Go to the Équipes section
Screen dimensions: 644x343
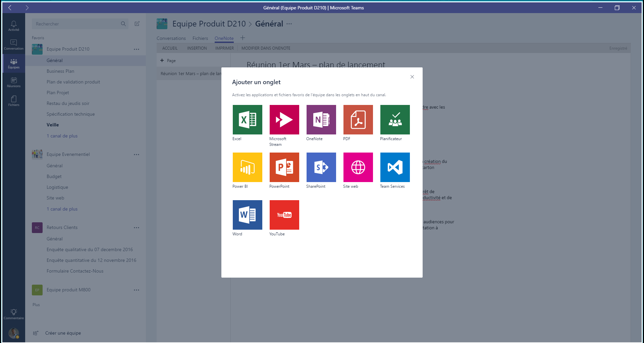coord(14,63)
